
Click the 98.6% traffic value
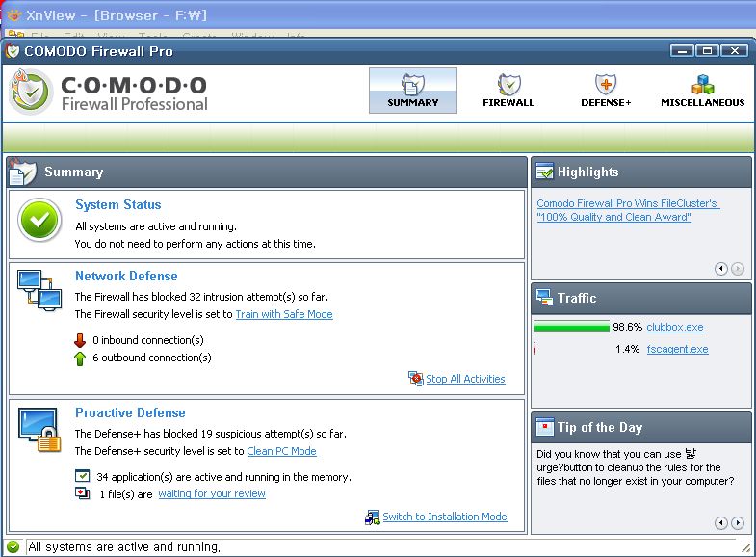(627, 327)
